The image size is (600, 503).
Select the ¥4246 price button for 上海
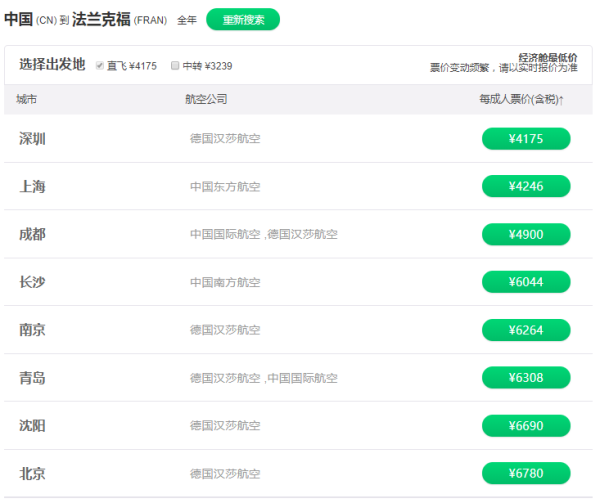click(x=525, y=186)
